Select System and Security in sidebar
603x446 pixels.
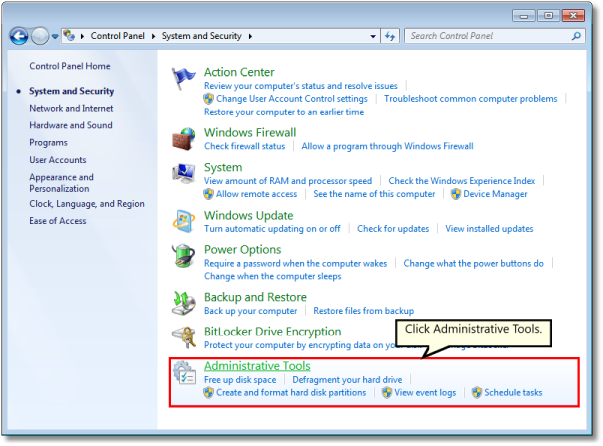click(x=72, y=91)
